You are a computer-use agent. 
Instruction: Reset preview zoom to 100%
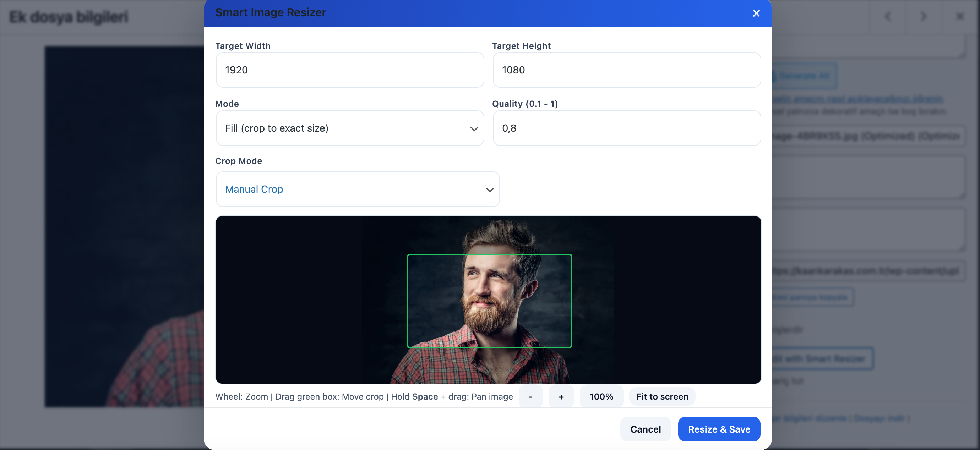(601, 396)
